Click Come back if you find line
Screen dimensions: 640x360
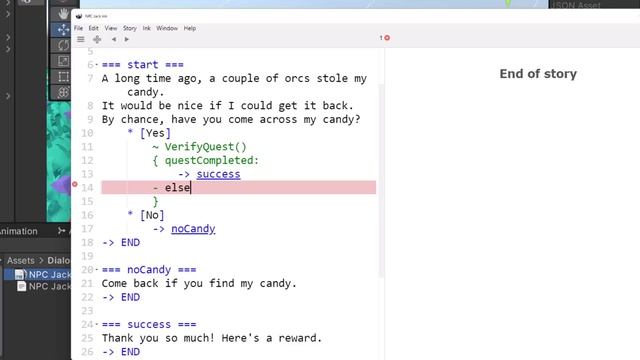[199, 283]
